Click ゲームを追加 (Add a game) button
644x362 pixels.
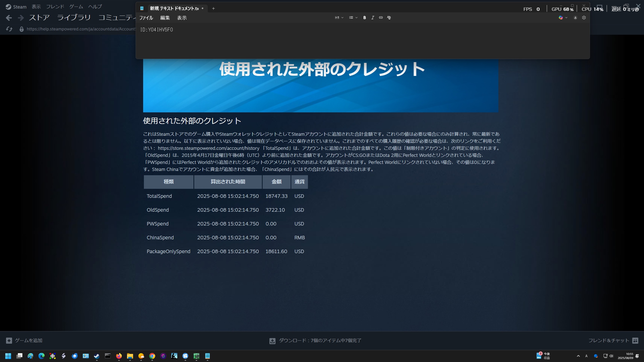click(24, 341)
